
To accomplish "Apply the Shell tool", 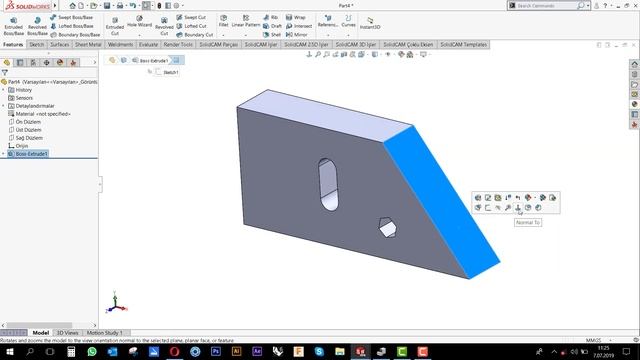I will [x=272, y=35].
